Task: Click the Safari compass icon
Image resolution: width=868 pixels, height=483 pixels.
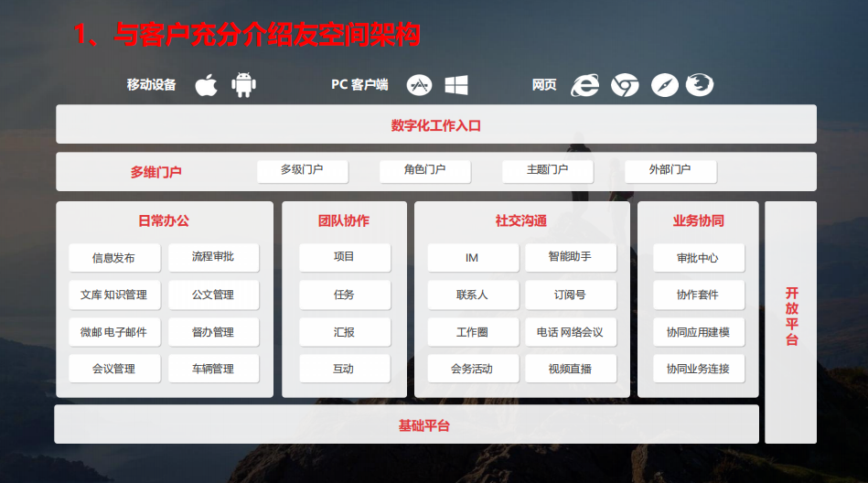Action: click(x=665, y=85)
